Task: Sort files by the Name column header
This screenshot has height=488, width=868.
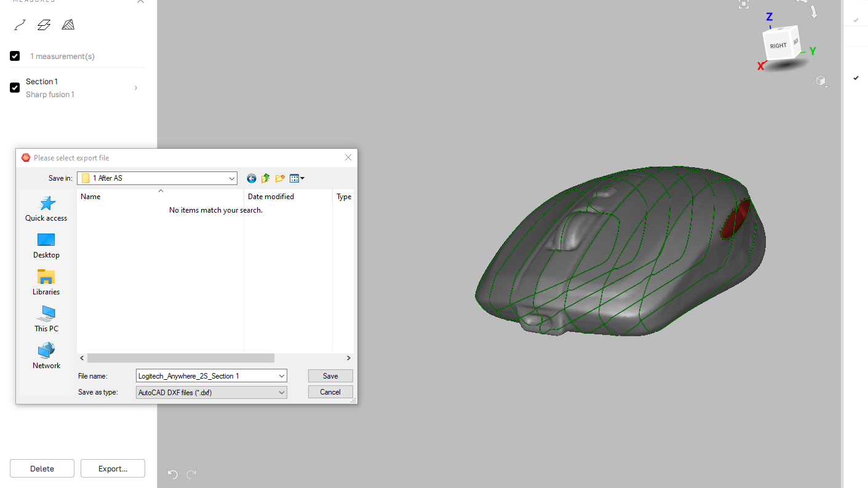Action: click(160, 197)
